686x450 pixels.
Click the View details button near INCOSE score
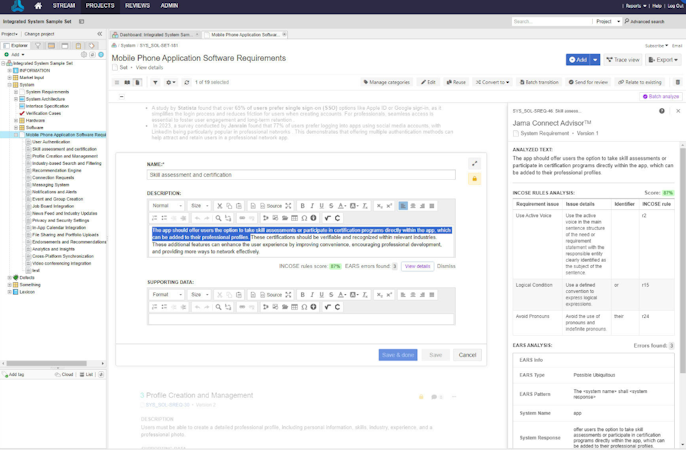click(x=417, y=266)
